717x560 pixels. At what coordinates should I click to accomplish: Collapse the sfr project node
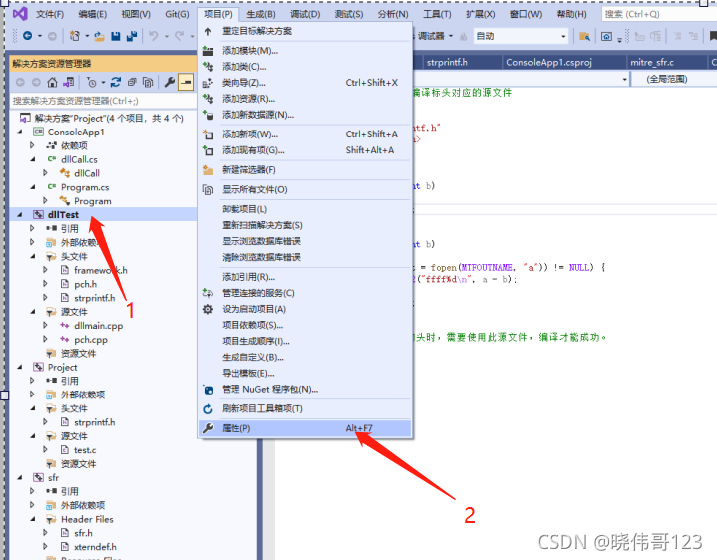20,478
